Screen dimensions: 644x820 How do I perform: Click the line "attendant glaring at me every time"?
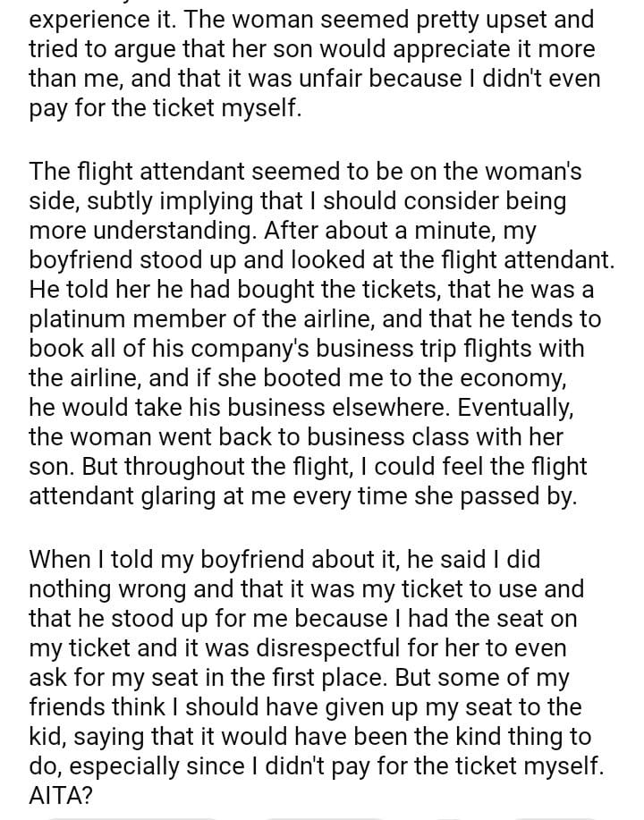coord(303,496)
